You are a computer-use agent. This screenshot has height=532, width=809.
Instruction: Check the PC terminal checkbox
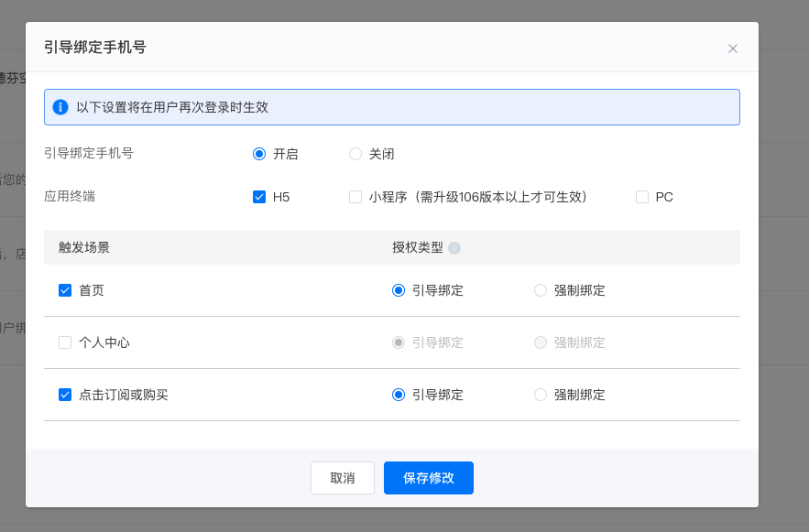point(642,197)
